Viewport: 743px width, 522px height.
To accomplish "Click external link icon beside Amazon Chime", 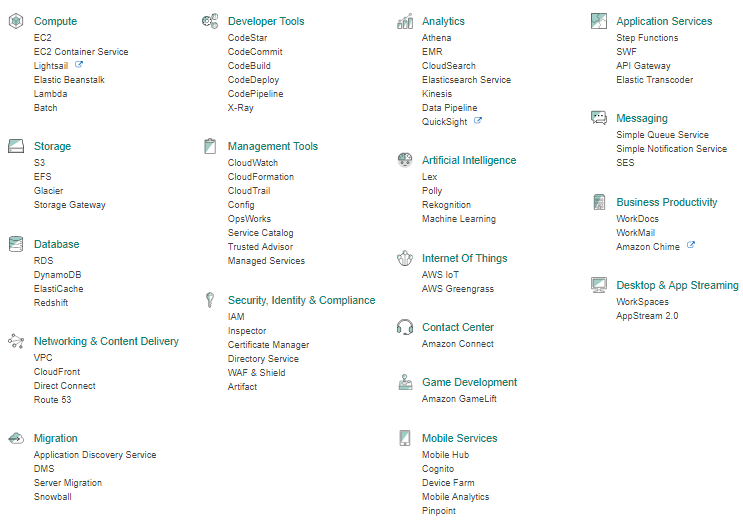I will click(691, 245).
